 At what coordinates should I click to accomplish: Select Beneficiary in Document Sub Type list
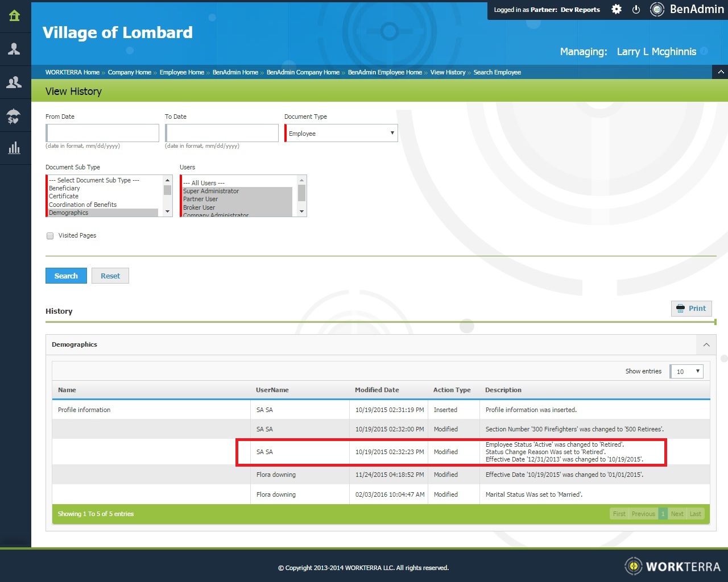[65, 188]
